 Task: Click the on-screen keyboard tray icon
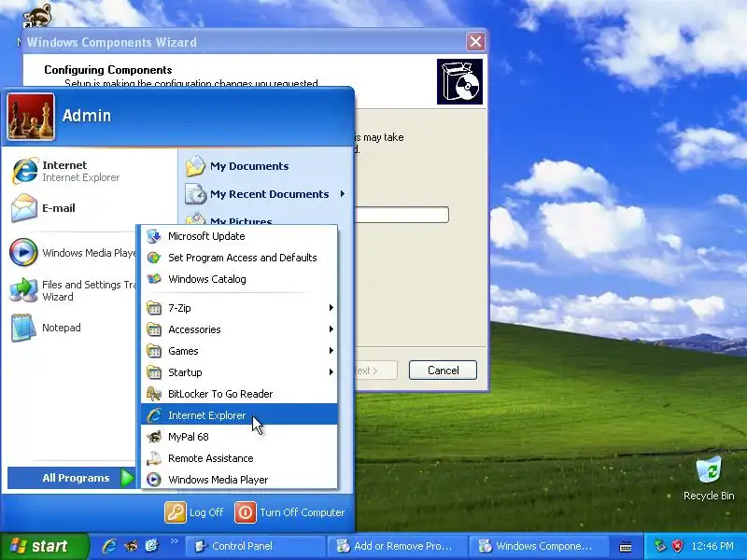(626, 547)
